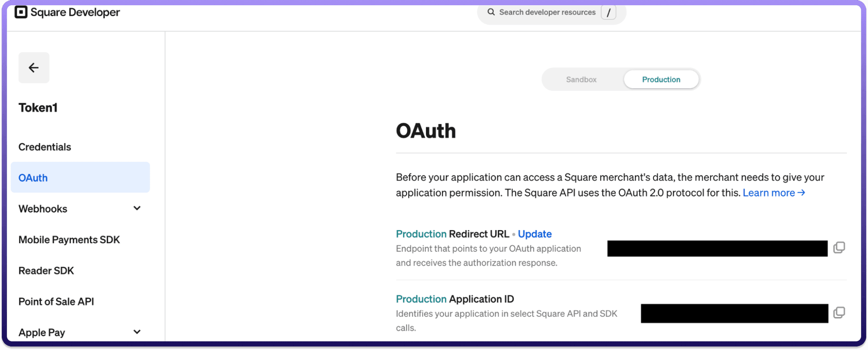Expand the Apple Pay section chevron
Viewport: 868px width, 350px height.
[137, 332]
